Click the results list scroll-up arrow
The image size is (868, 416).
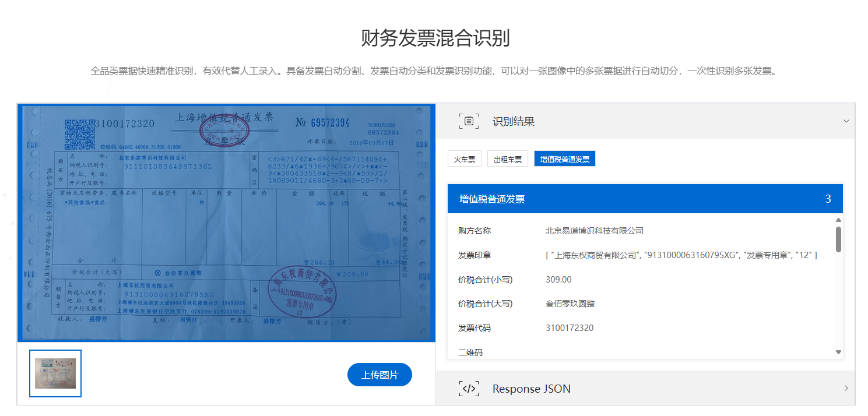point(838,220)
